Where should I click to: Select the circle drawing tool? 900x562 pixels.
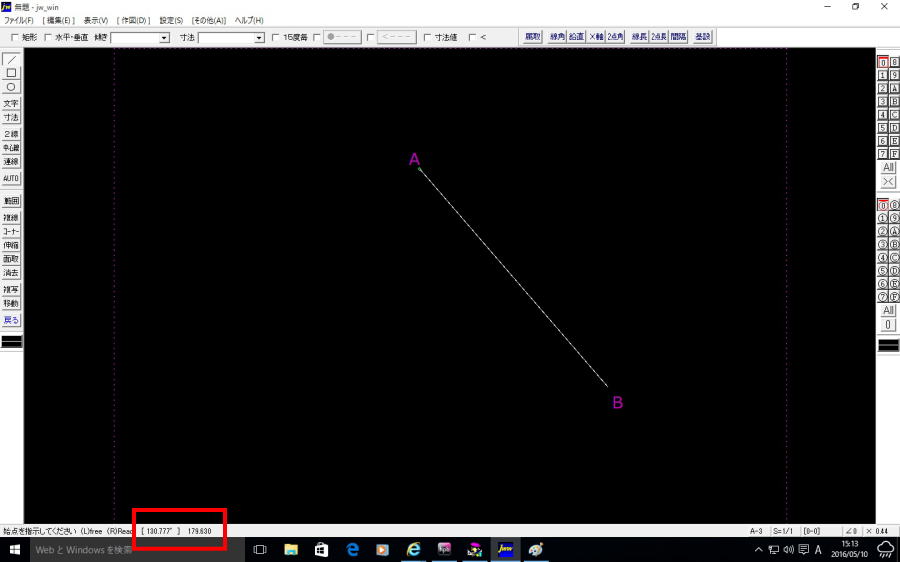click(11, 87)
